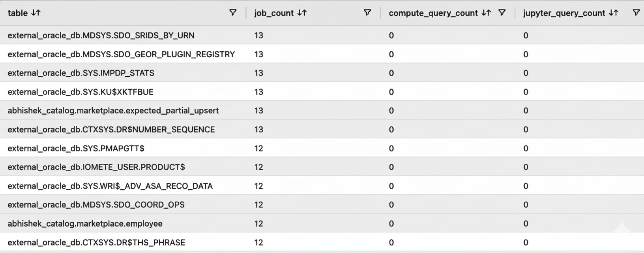The image size is (644, 253).
Task: Click the job_count value 13 for SDO_GEOR_PLUGIN_REGISTRY
Action: (x=259, y=54)
